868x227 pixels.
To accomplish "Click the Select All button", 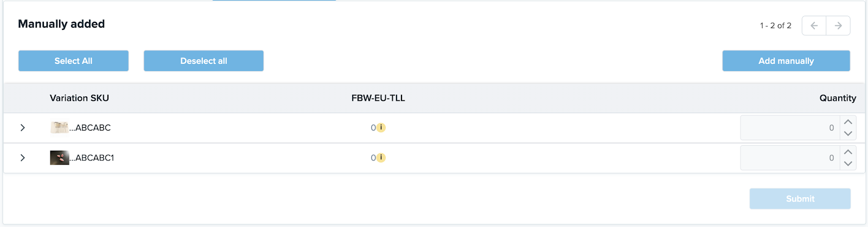I will [x=73, y=61].
